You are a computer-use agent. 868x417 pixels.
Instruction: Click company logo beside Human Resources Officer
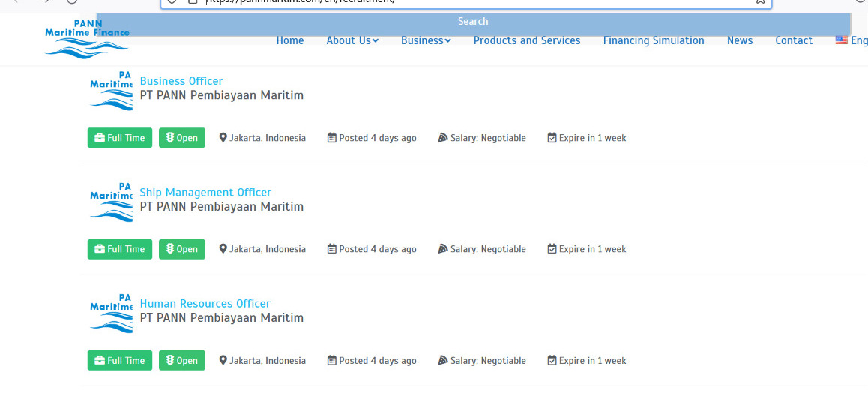(111, 311)
